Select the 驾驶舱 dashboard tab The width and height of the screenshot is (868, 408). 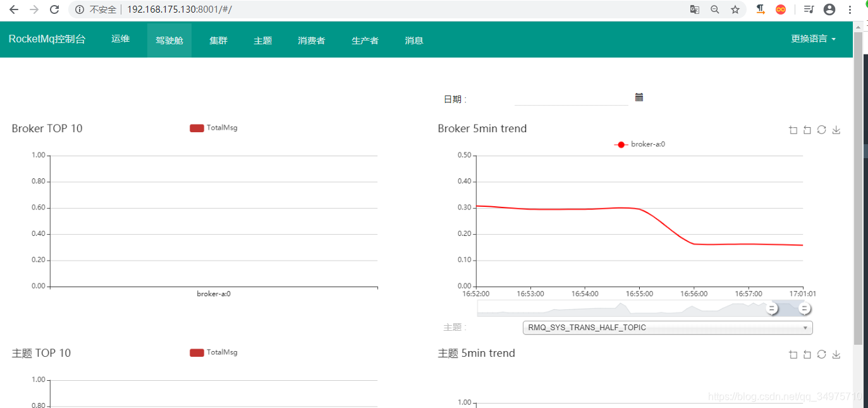point(169,40)
